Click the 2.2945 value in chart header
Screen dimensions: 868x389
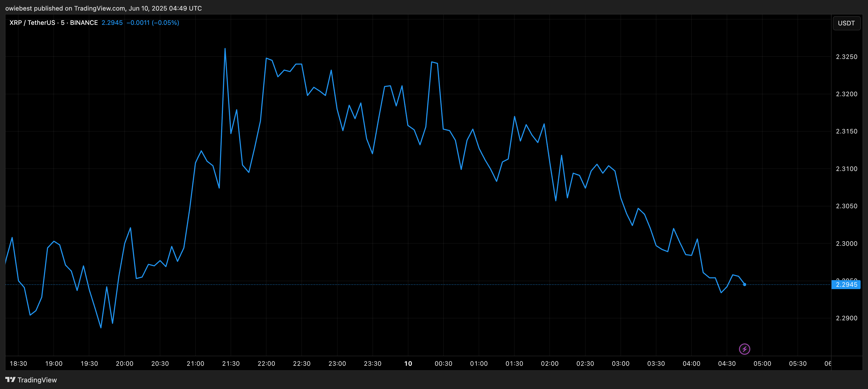coord(112,22)
